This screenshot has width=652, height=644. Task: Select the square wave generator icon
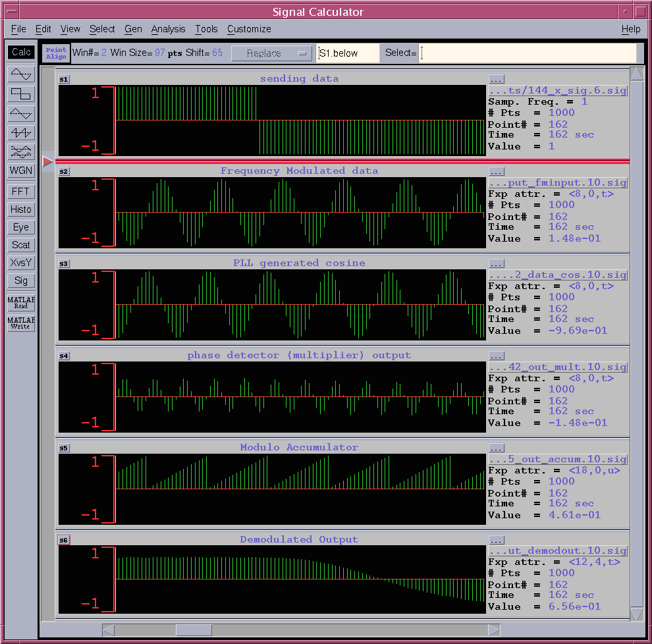tap(21, 94)
